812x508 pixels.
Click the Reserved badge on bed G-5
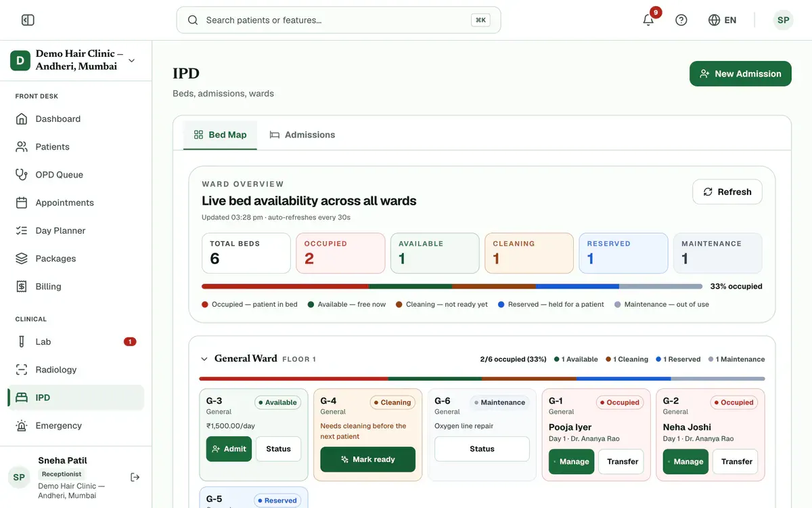coord(277,501)
